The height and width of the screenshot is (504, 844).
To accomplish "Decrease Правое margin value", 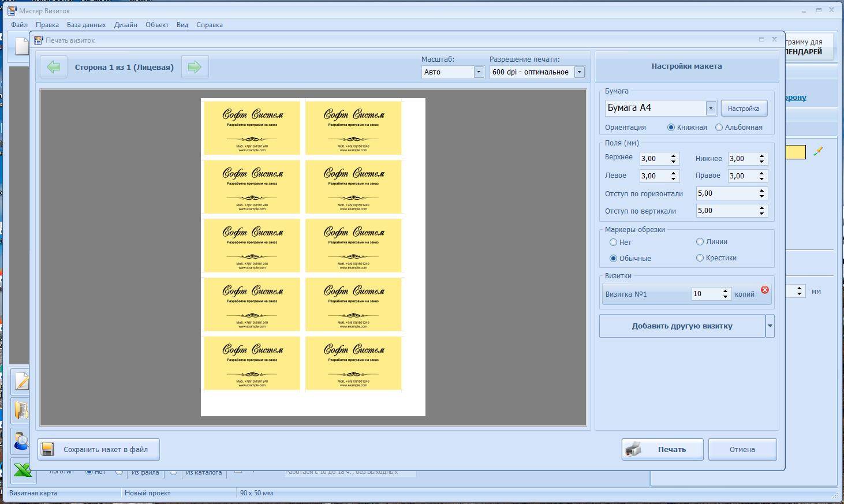I will coord(761,179).
